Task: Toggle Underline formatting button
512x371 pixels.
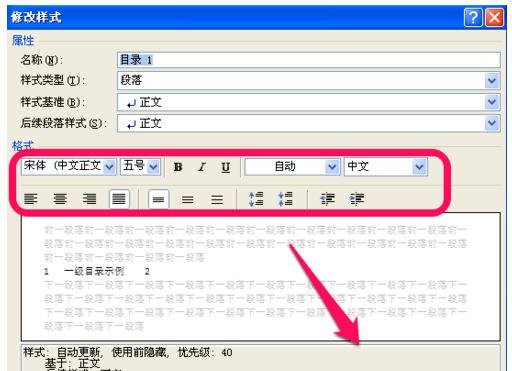Action: (x=226, y=167)
